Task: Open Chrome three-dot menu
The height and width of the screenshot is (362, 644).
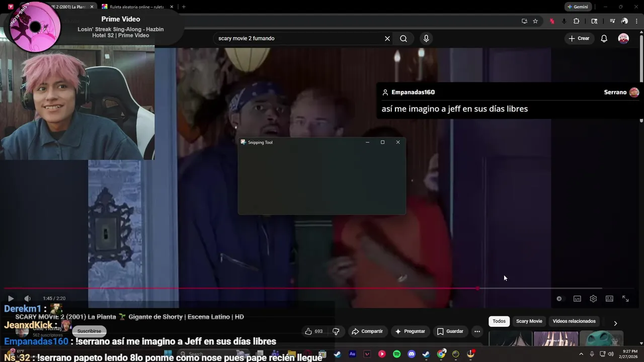Action: (636, 21)
